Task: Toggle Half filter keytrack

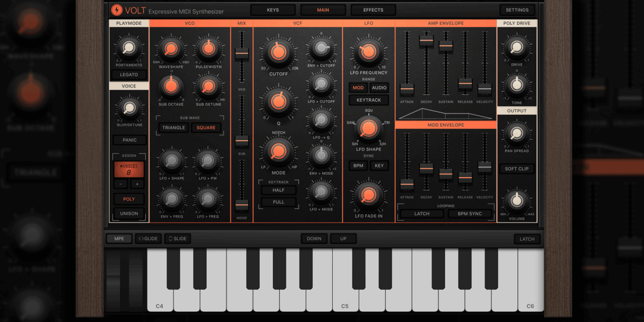Action: click(279, 190)
